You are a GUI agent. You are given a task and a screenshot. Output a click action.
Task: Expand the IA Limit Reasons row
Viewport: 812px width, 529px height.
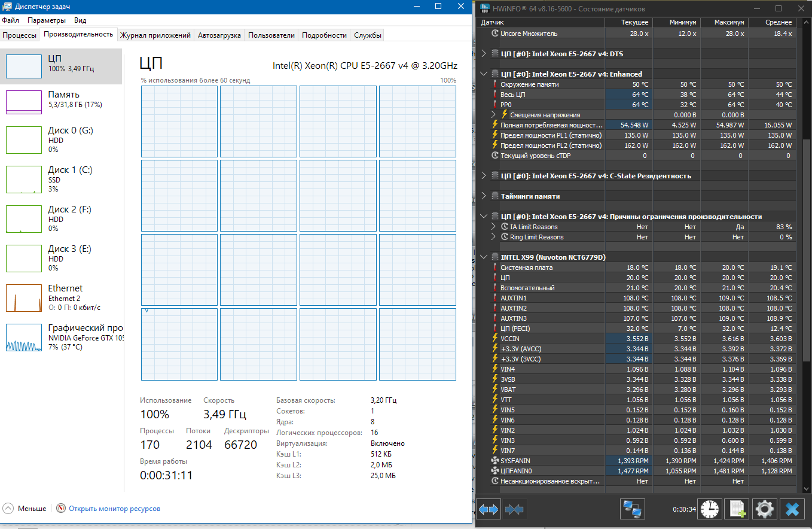click(x=494, y=227)
